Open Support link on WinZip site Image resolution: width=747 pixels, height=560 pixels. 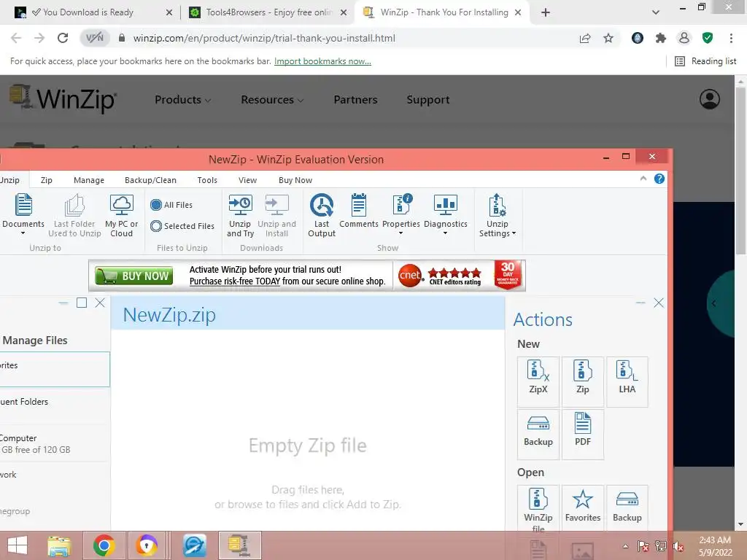[x=427, y=99]
